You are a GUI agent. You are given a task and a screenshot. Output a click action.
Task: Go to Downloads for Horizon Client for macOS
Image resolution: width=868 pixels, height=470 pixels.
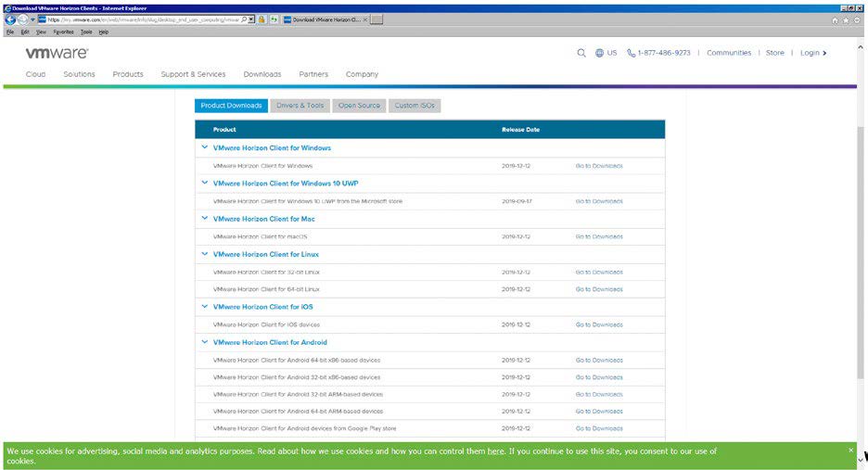599,237
